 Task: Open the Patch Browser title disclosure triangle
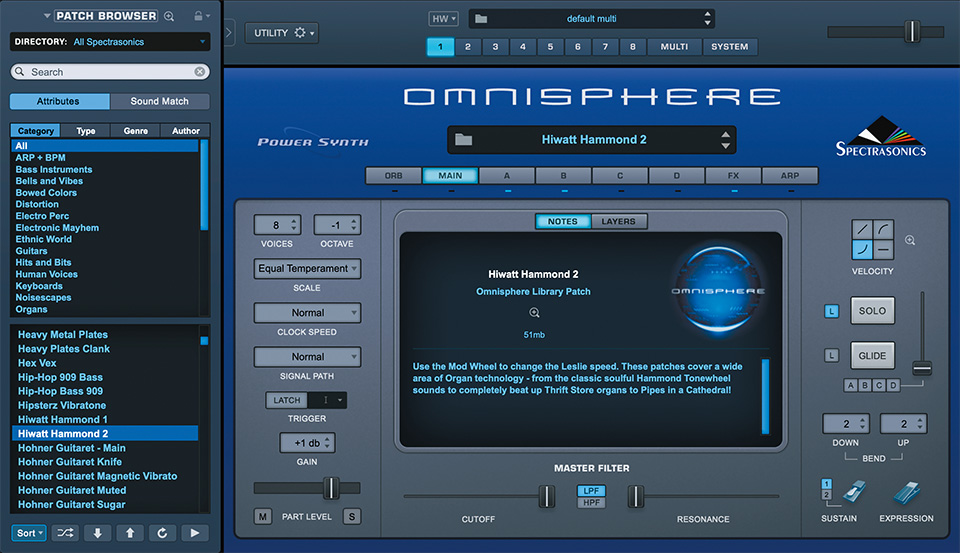[47, 16]
